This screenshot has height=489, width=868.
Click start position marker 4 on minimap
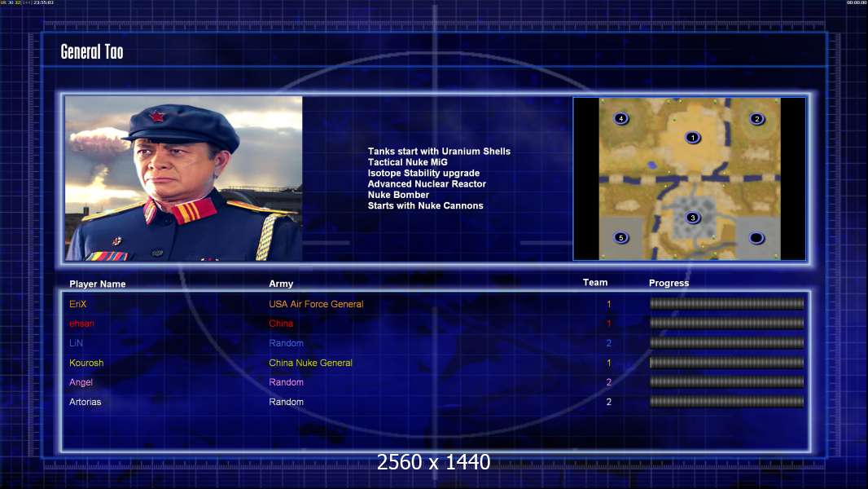[620, 118]
